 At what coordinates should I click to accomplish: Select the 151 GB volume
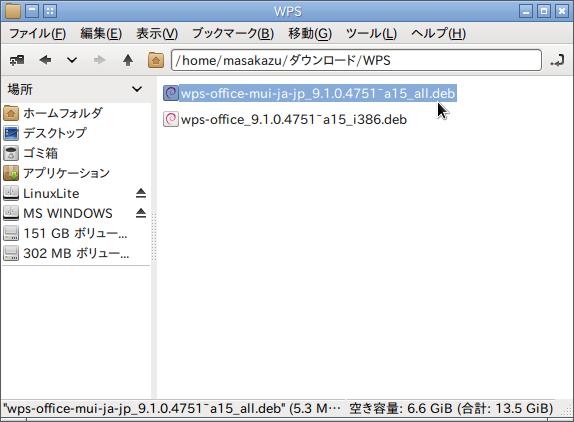tap(76, 233)
